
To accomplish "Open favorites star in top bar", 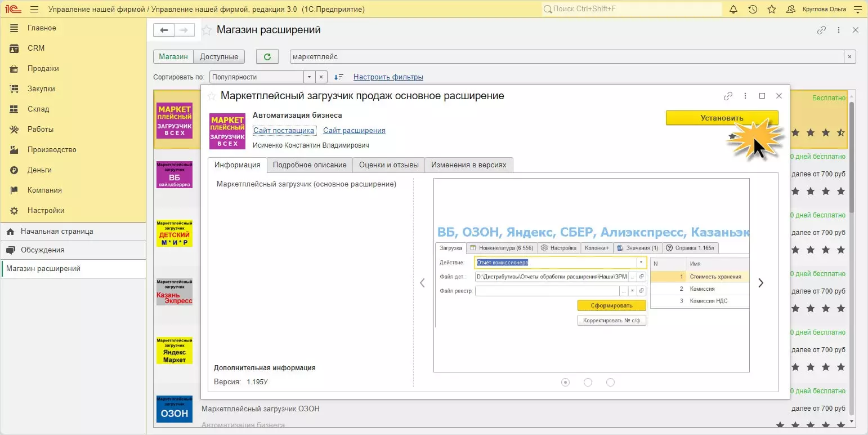I will pos(772,9).
